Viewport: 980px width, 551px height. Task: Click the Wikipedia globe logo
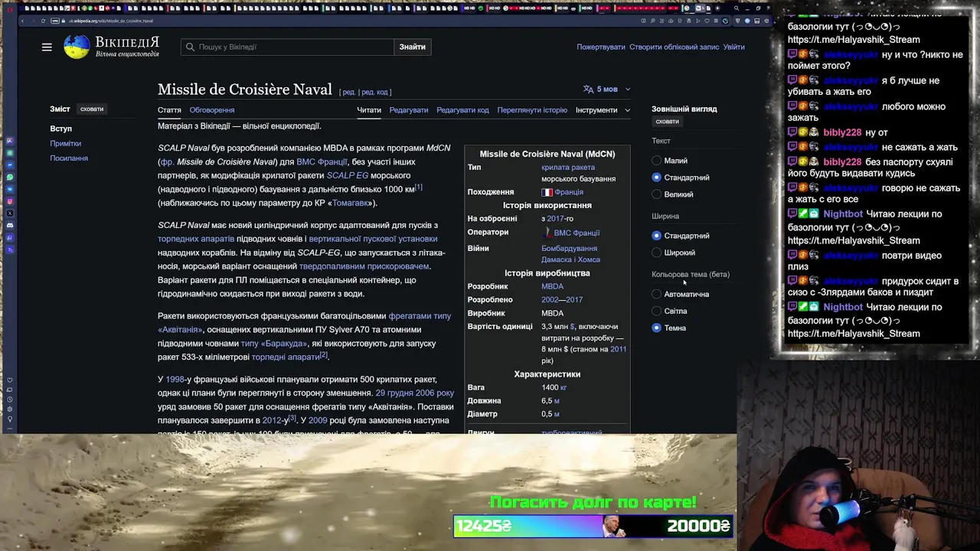tap(77, 47)
